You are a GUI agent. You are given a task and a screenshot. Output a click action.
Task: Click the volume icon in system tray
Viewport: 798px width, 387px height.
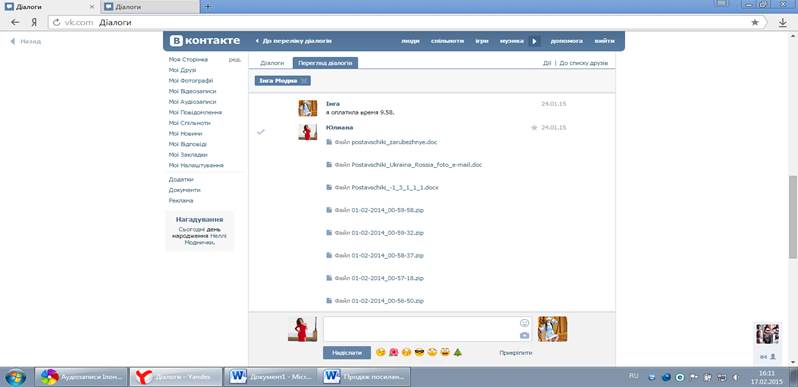tap(735, 377)
